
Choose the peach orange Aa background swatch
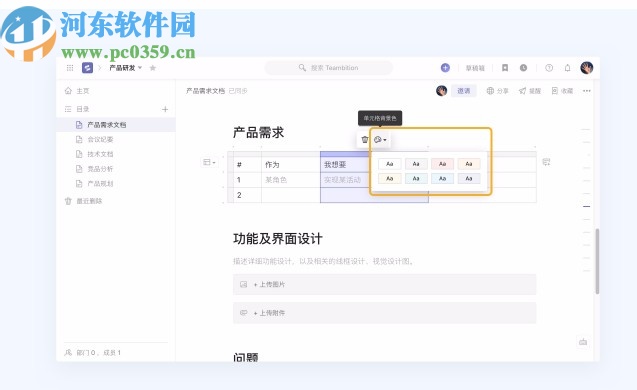(x=469, y=164)
